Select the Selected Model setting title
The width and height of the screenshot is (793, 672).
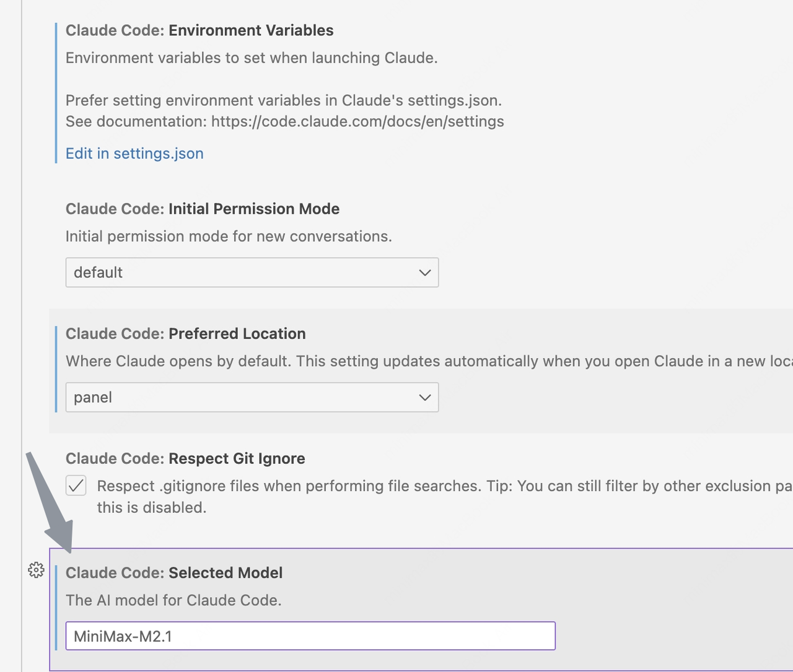coord(174,573)
